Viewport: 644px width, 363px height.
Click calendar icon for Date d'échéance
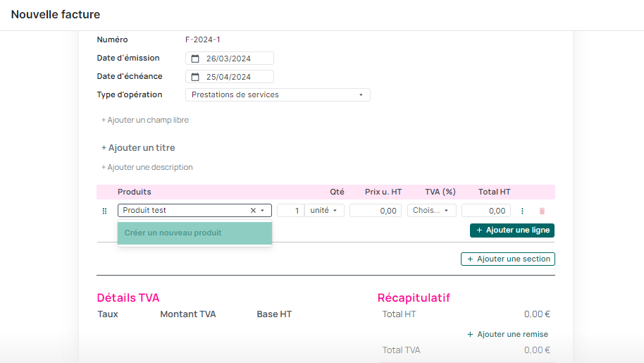pos(195,77)
